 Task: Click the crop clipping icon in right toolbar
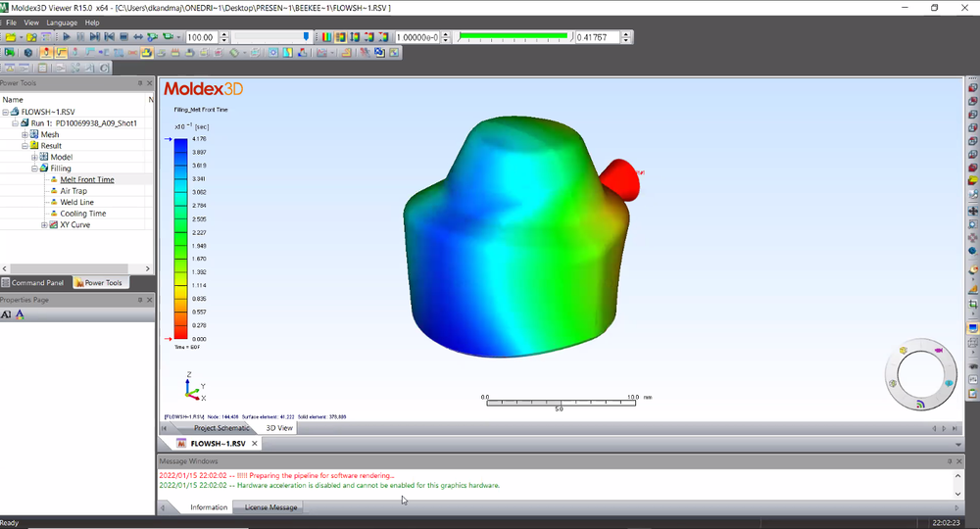click(973, 304)
